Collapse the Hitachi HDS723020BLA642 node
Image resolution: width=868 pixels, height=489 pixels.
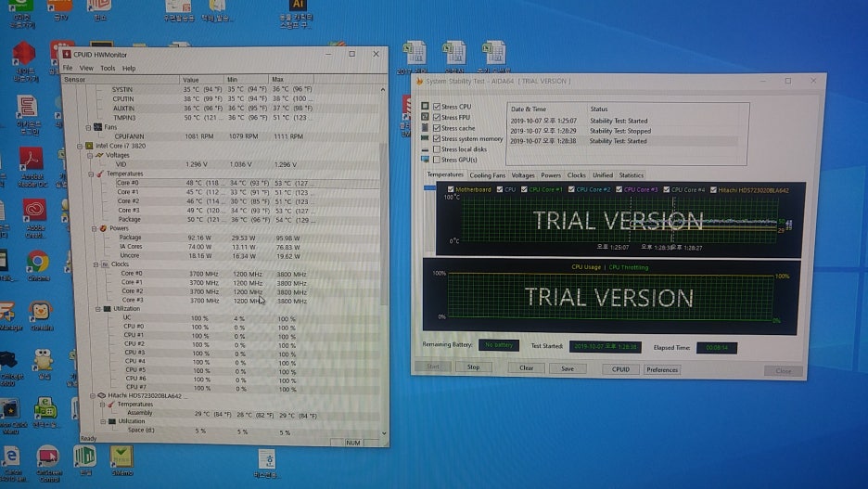coord(93,396)
